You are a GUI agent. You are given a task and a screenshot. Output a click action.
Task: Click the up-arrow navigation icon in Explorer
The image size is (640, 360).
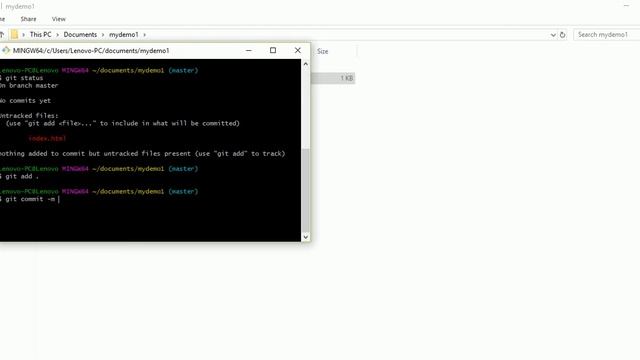pos(2,35)
